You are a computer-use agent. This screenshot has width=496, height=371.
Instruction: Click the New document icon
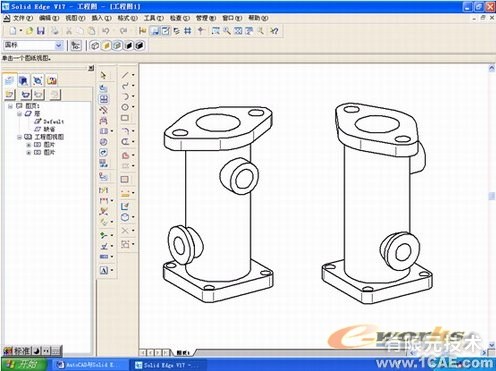(13, 31)
